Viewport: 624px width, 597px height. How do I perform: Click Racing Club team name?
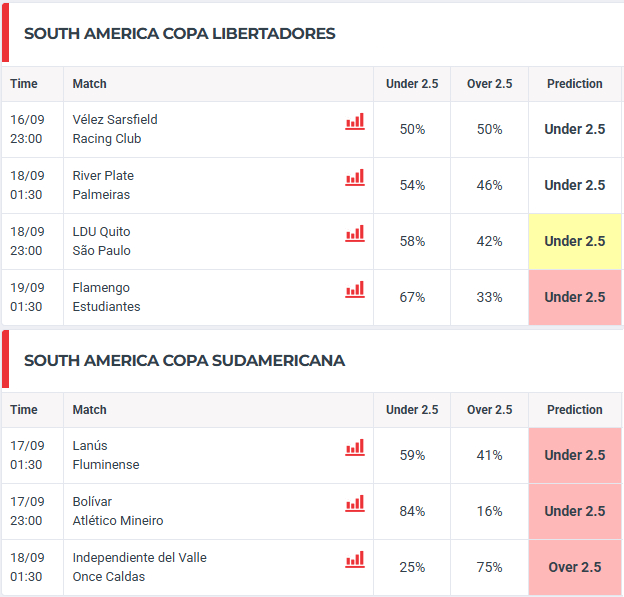click(107, 139)
